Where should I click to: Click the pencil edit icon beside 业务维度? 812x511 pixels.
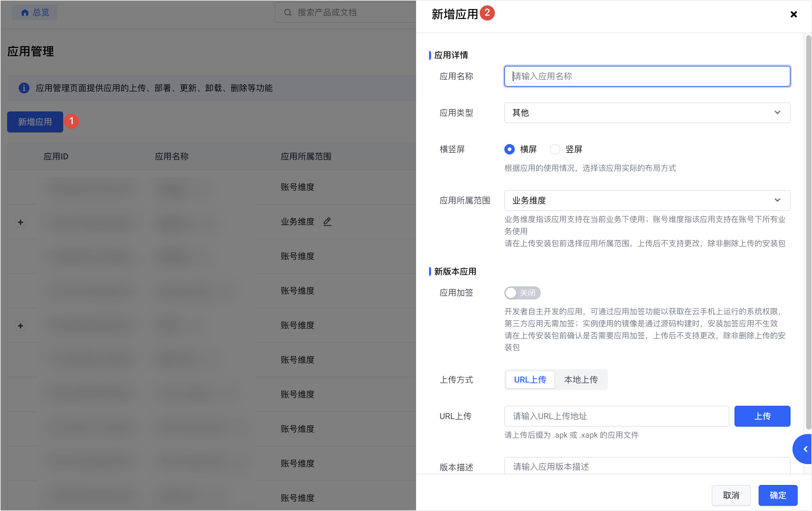pyautogui.click(x=327, y=221)
